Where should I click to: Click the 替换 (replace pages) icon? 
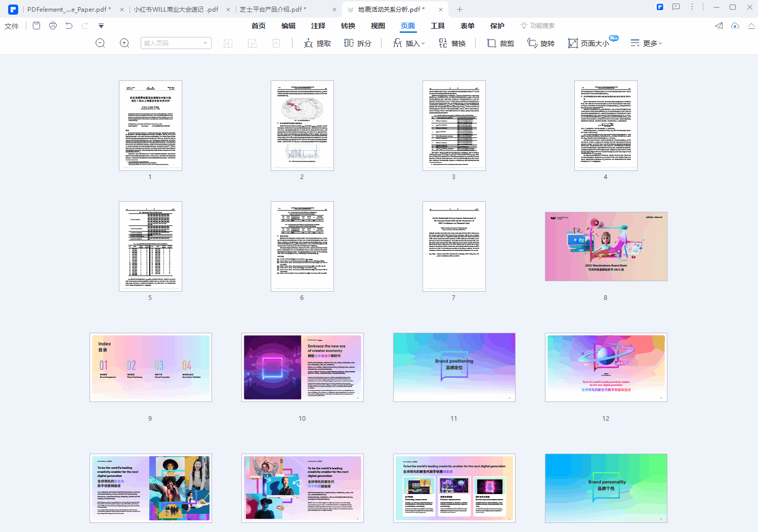click(x=452, y=43)
